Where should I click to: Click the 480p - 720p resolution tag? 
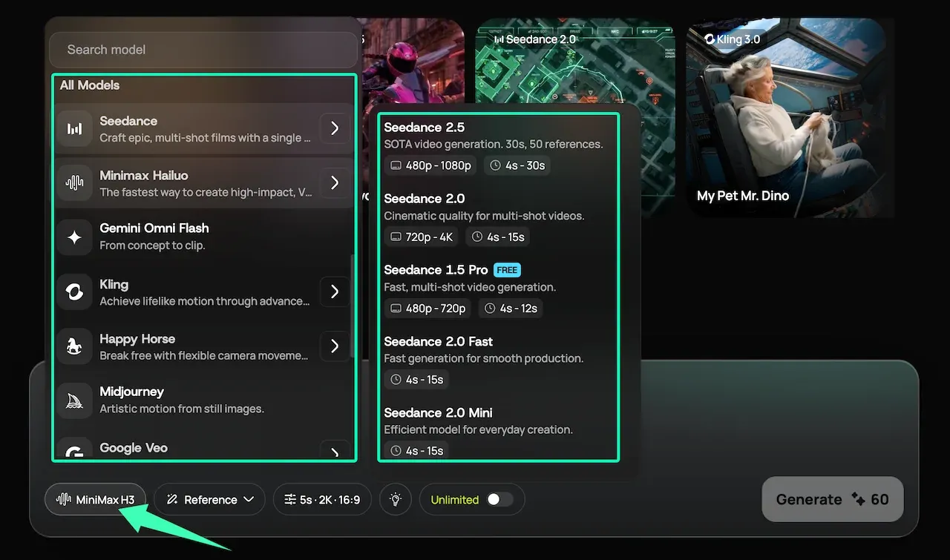tap(428, 308)
